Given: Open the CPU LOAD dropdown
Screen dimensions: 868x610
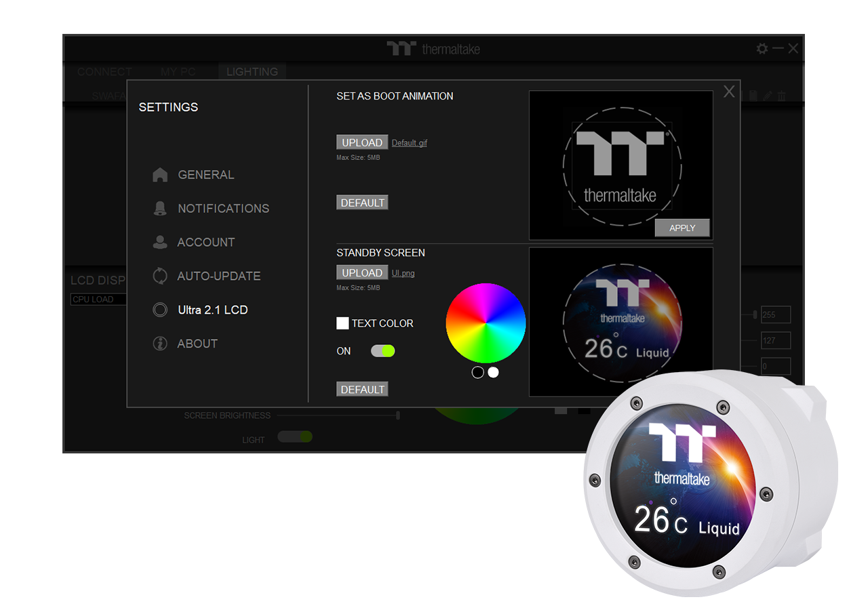Looking at the screenshot, I should click(99, 300).
